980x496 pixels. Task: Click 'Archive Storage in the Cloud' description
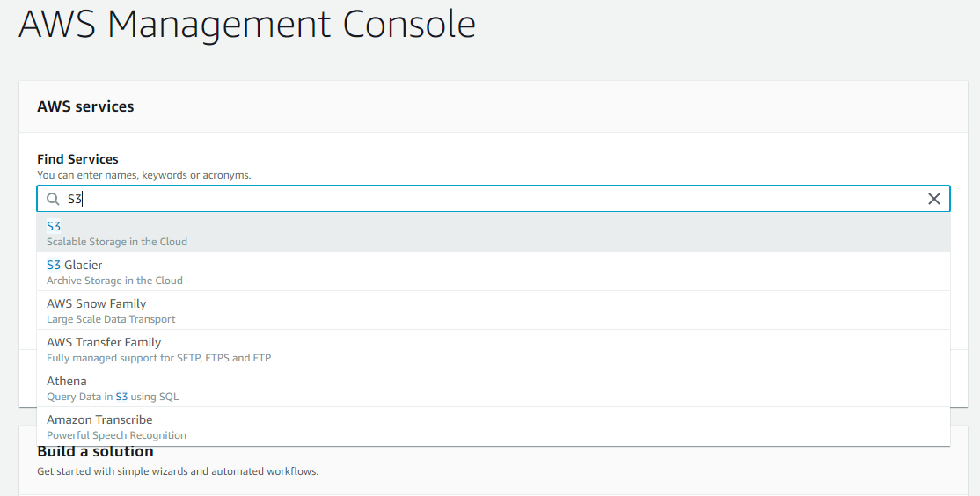click(x=114, y=281)
